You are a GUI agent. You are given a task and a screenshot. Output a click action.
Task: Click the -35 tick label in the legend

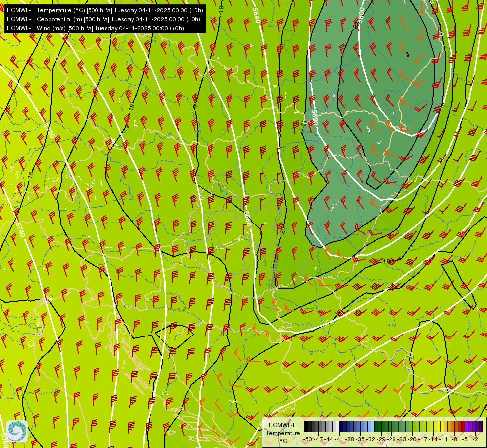[x=360, y=439]
